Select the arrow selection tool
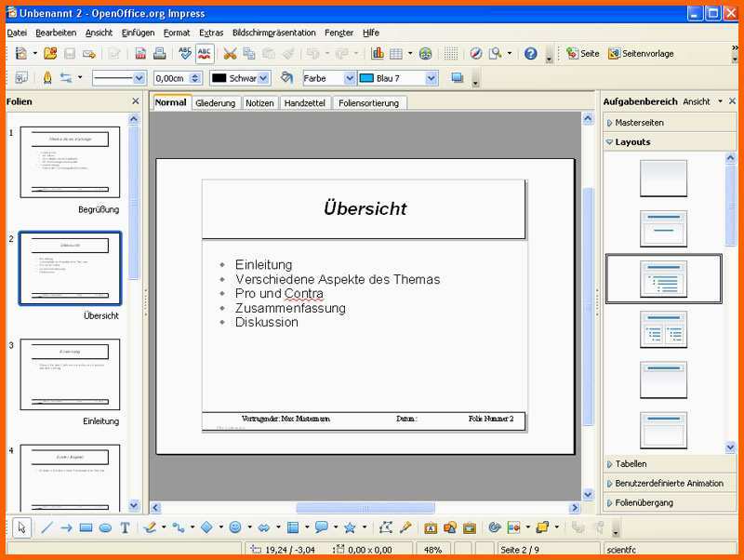The image size is (744, 560). (21, 527)
